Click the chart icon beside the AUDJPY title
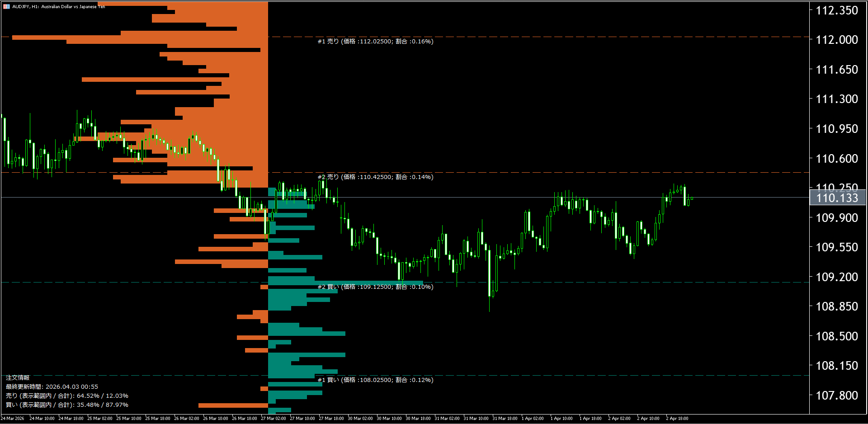The height and width of the screenshot is (424, 868). [6, 7]
